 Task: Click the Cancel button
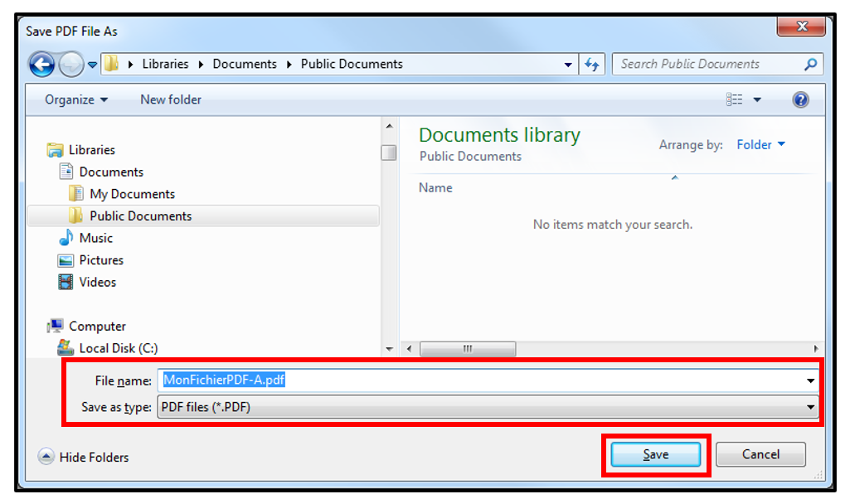(x=760, y=454)
